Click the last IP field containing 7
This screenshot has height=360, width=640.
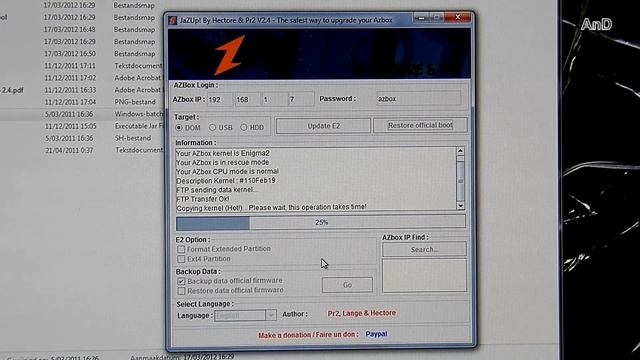click(301, 99)
